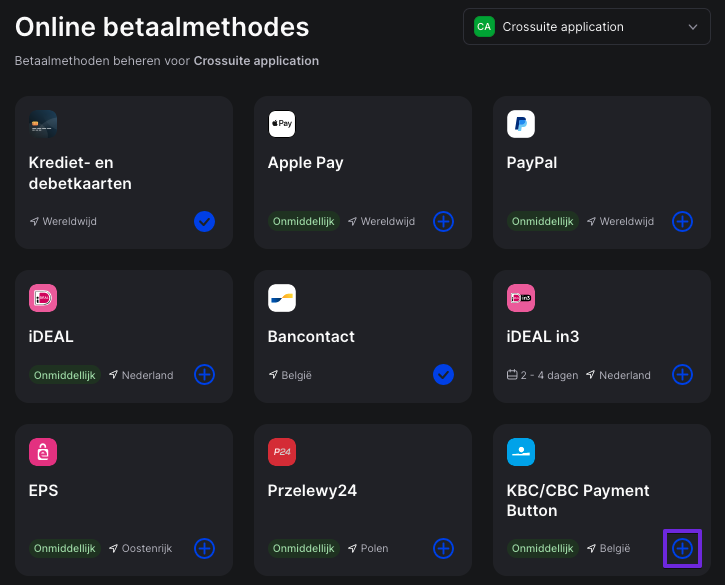Expand the application selector chevron
The image size is (725, 585).
point(693,27)
